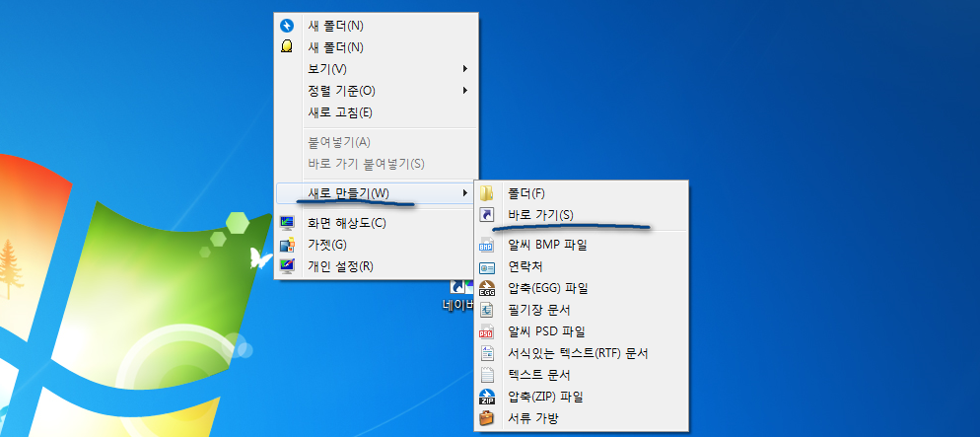Click 새 폴더(N) with yellow bell icon

(377, 47)
